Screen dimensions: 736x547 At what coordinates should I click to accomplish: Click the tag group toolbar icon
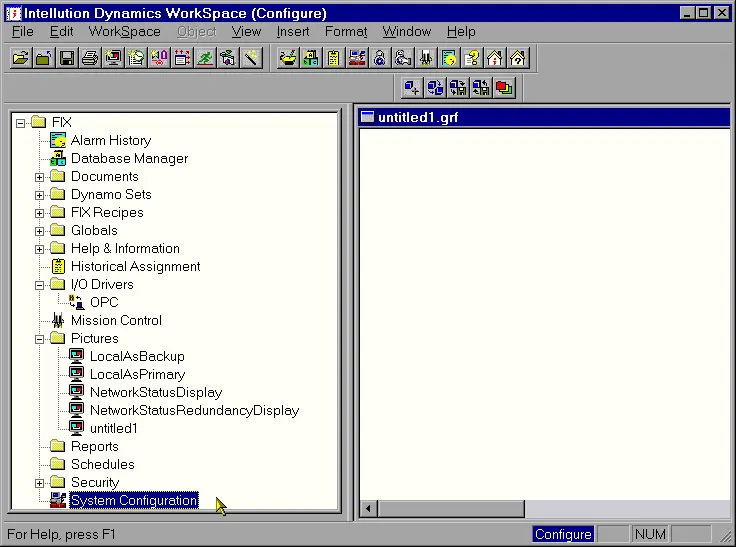(159, 58)
